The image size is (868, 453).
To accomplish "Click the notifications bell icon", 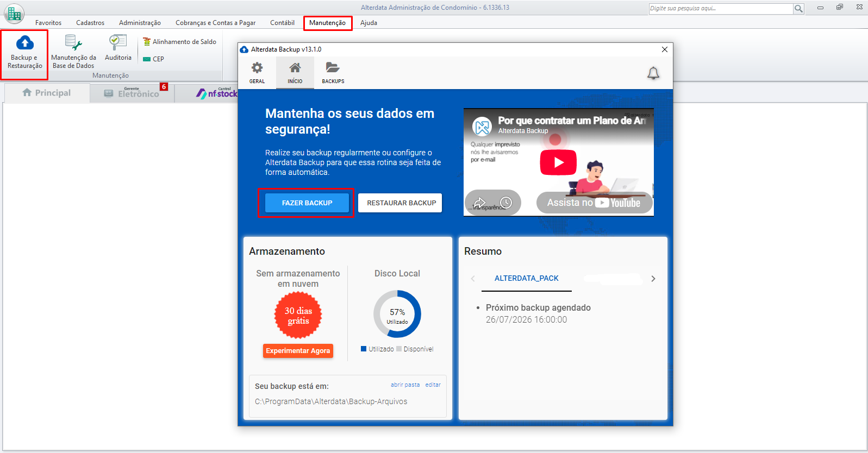I will [653, 73].
